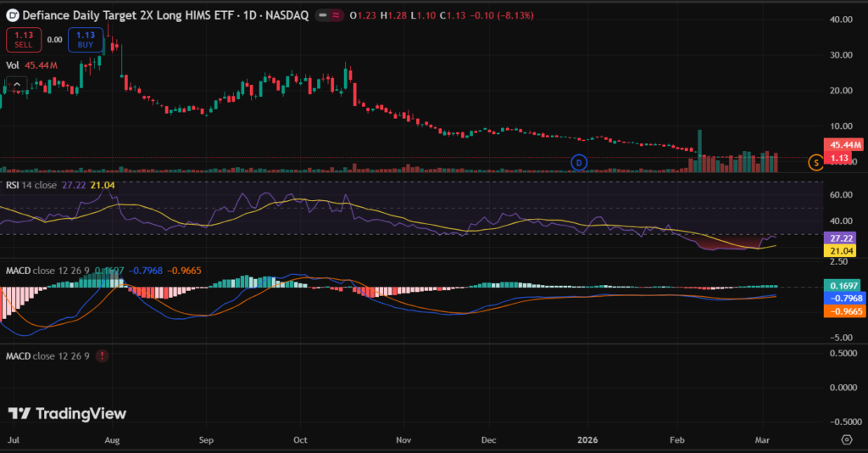The height and width of the screenshot is (453, 868).
Task: Click the red error icon beside second MACD
Action: [103, 355]
